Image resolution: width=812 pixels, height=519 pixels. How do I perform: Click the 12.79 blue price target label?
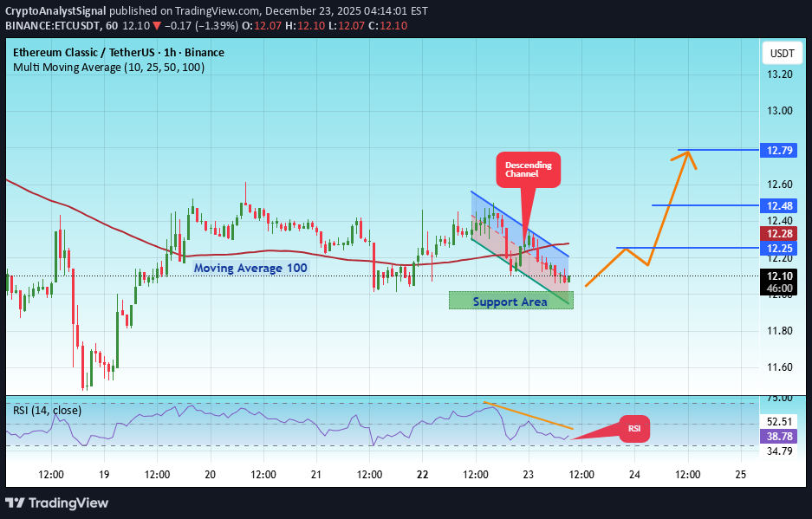[x=780, y=150]
